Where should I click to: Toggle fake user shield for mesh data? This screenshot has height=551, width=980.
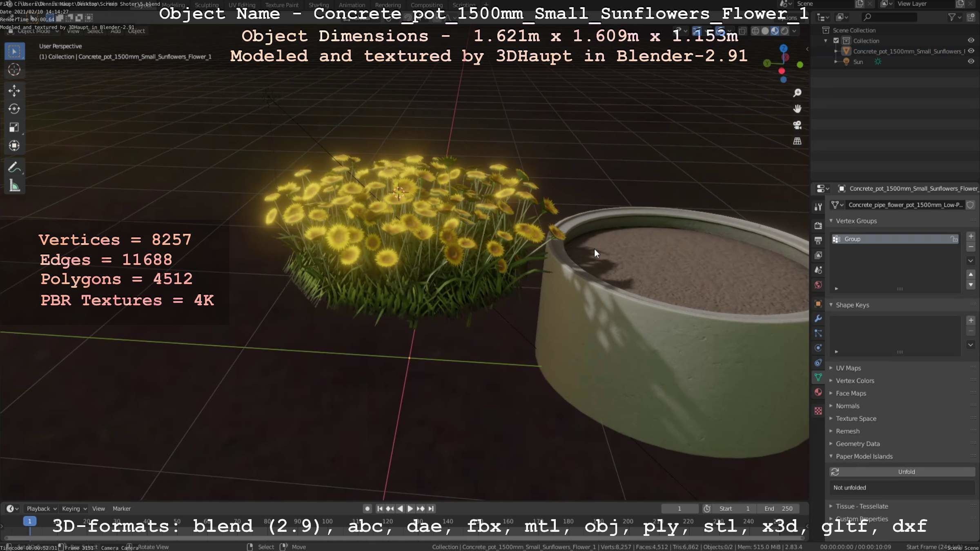[970, 205]
